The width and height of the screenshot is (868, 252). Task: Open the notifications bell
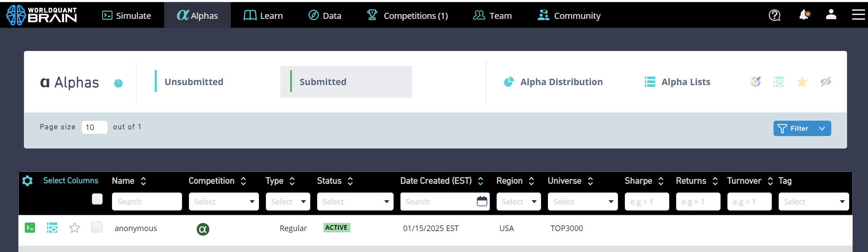(804, 15)
